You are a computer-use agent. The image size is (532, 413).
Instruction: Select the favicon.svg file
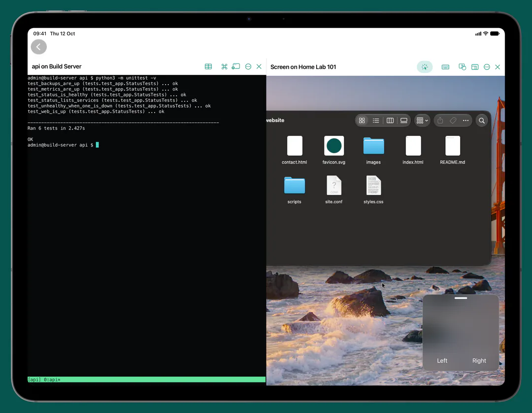pos(334,150)
